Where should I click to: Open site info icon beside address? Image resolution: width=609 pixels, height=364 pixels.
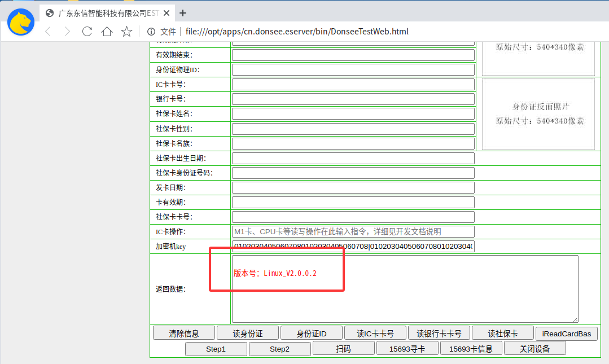pos(151,32)
